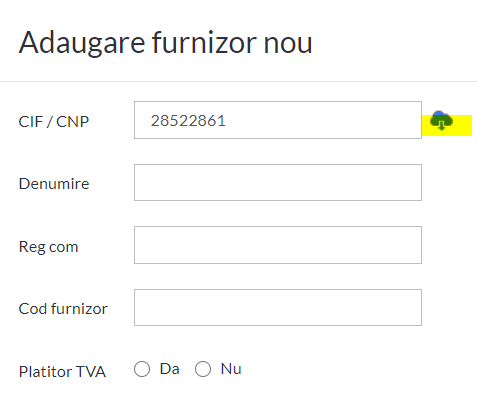Click the Reg com field label
Viewport: 477px width, 403px height.
tap(49, 247)
